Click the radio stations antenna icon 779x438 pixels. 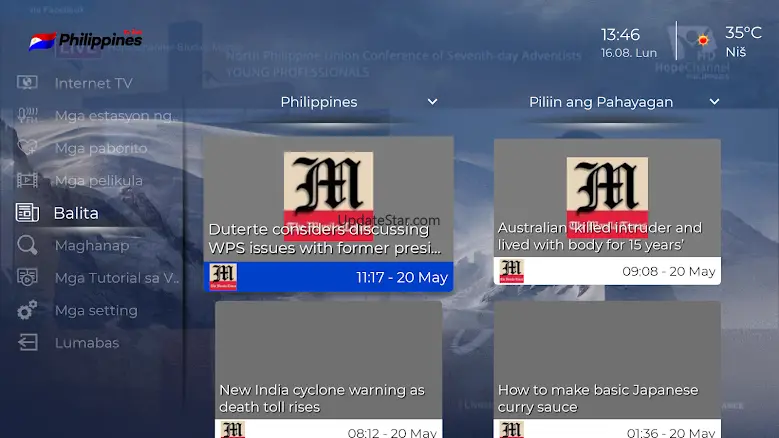coord(27,115)
